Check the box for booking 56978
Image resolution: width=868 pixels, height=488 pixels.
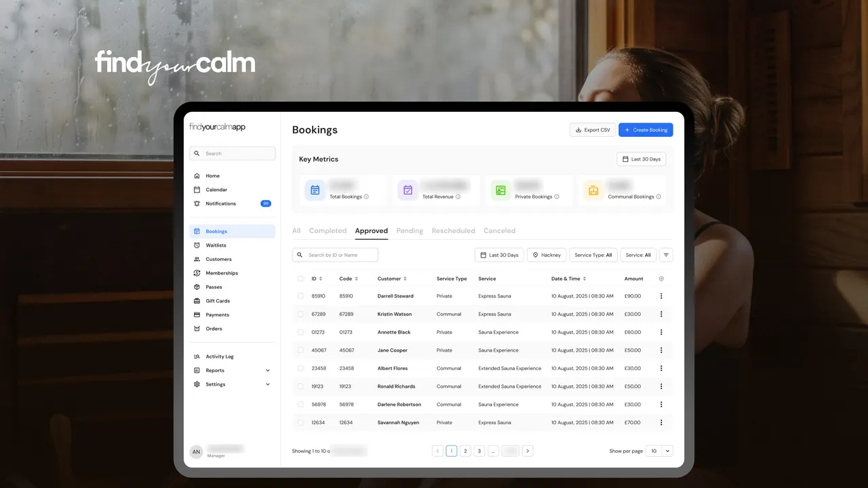pos(300,405)
